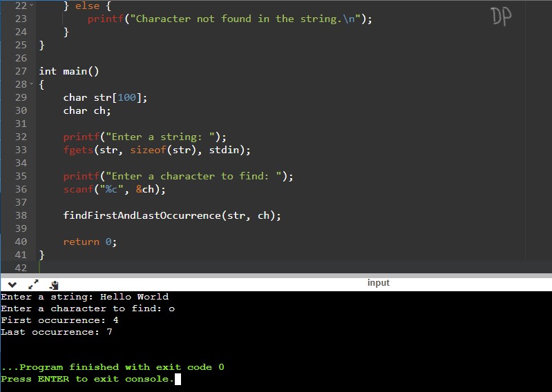This screenshot has width=552, height=392.
Task: Click the number 100 in str array declaration
Action: [x=126, y=97]
